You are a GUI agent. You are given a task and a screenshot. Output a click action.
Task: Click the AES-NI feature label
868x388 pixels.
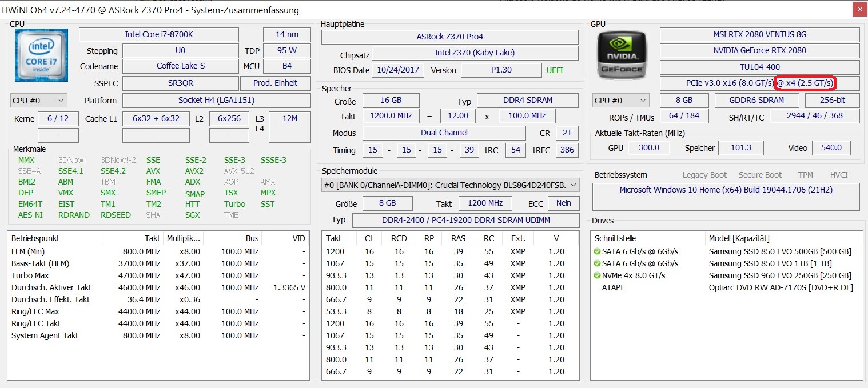click(30, 215)
